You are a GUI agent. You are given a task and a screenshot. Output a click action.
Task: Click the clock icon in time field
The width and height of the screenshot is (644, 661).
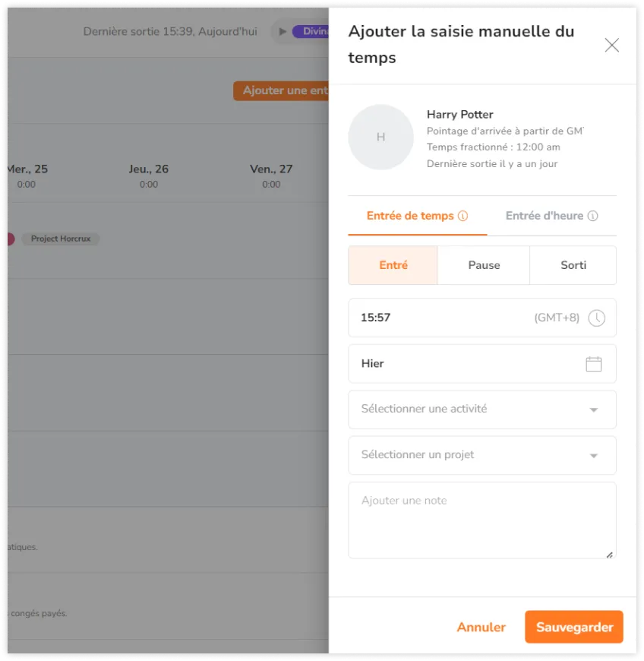[x=597, y=318]
